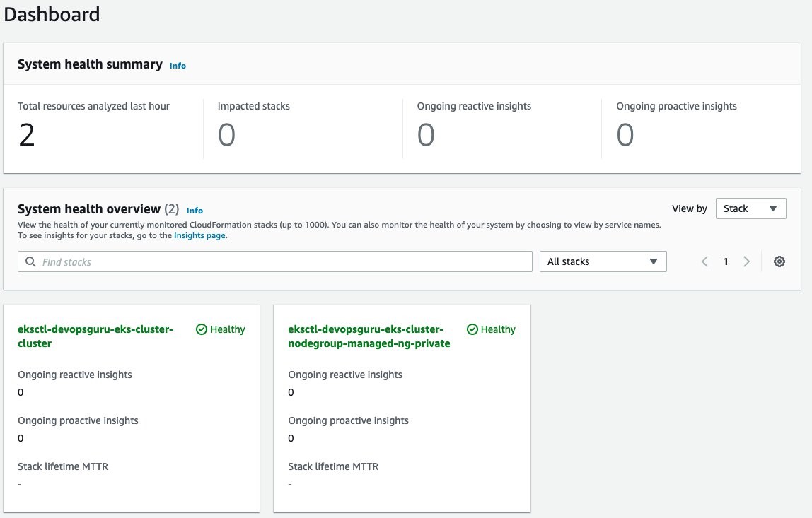The width and height of the screenshot is (812, 518).
Task: Go to previous page arrow
Action: point(704,262)
